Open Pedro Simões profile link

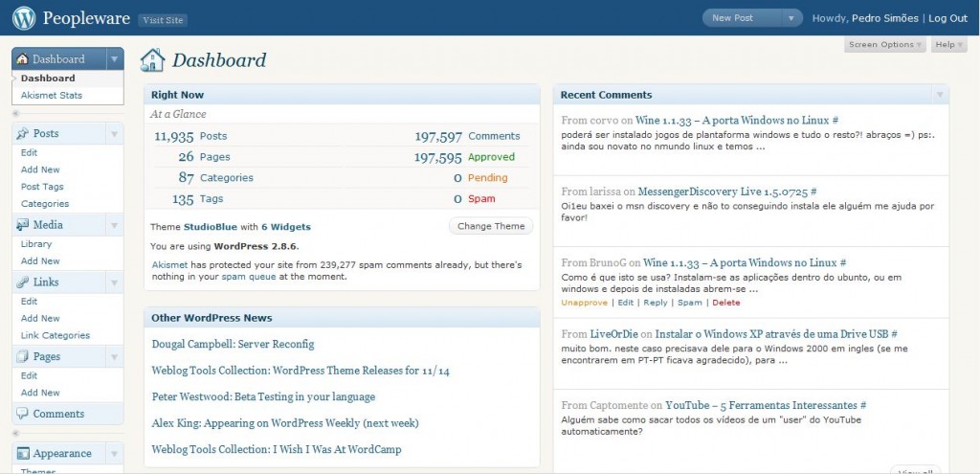(x=883, y=18)
